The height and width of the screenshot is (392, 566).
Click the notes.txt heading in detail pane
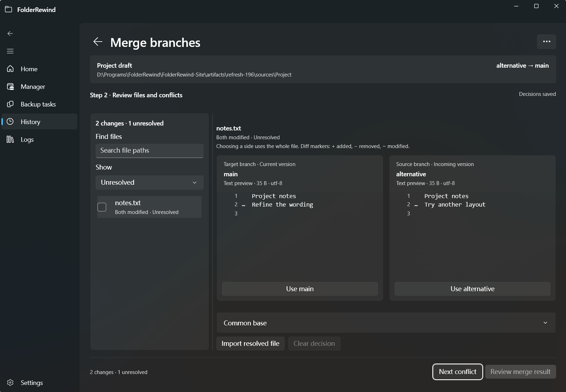(x=229, y=128)
